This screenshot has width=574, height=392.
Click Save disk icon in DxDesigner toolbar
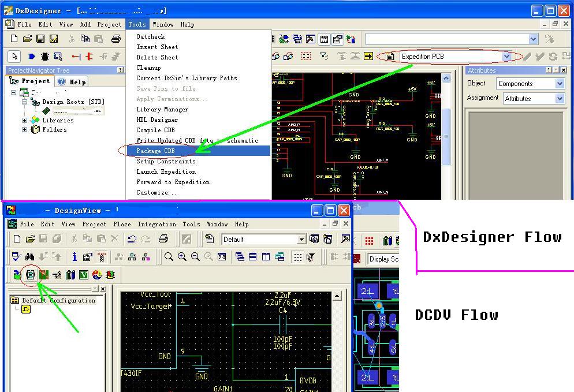click(x=40, y=39)
